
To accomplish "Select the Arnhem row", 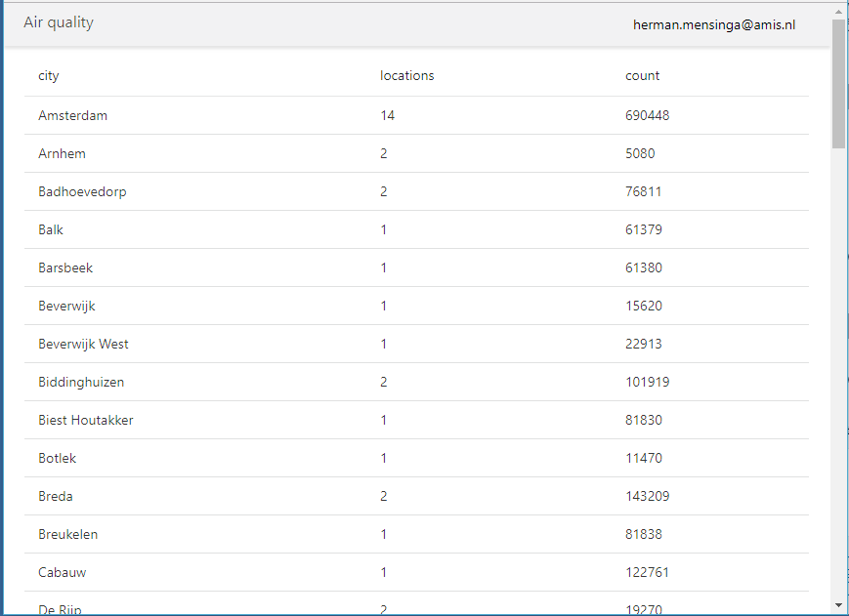I will pyautogui.click(x=62, y=153).
